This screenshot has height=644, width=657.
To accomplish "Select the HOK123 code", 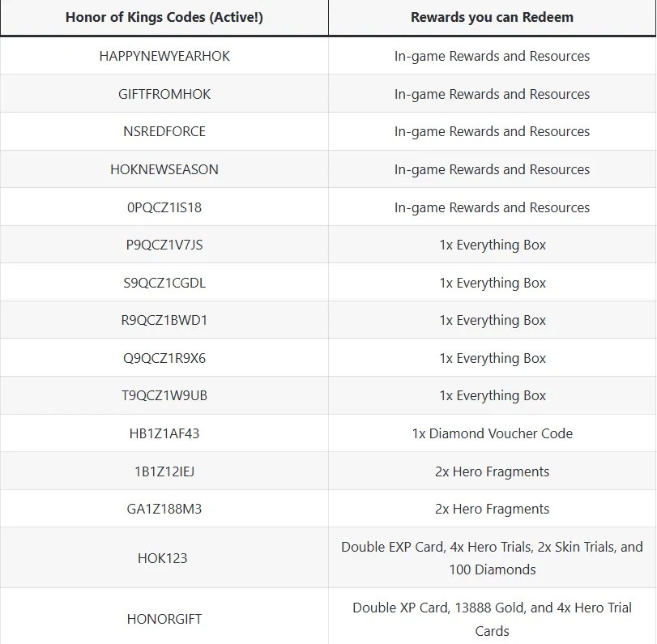I will [164, 558].
